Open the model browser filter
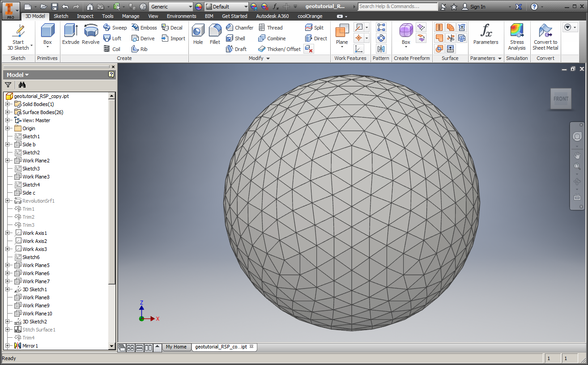This screenshot has width=588, height=365. tap(8, 85)
